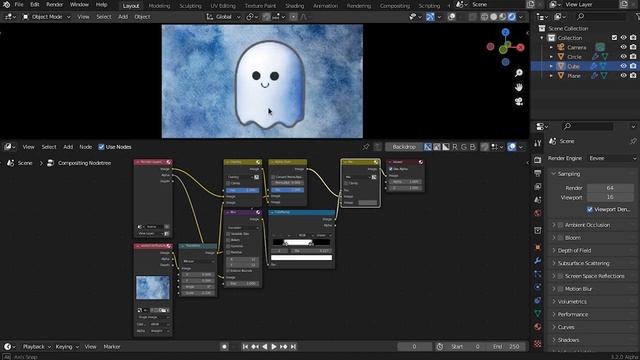Expand the Camera item in outliner
This screenshot has width=640, height=360.
pyautogui.click(x=551, y=47)
